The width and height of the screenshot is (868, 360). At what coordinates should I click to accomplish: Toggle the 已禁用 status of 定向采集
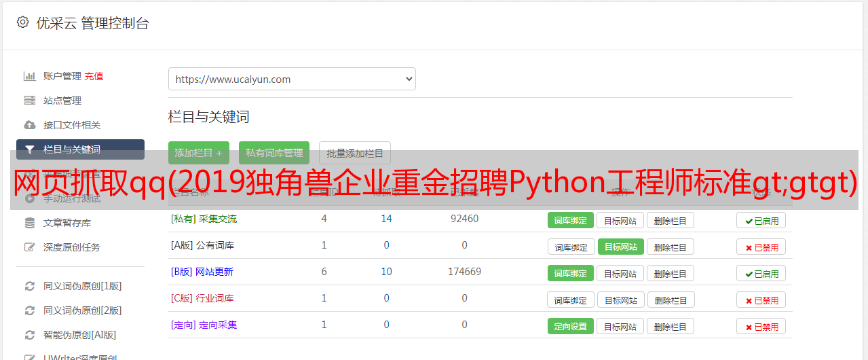[761, 326]
